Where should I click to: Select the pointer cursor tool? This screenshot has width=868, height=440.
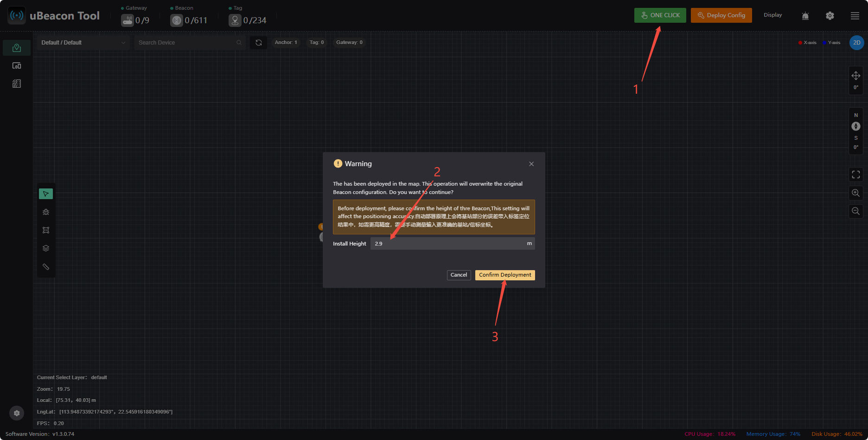click(46, 194)
